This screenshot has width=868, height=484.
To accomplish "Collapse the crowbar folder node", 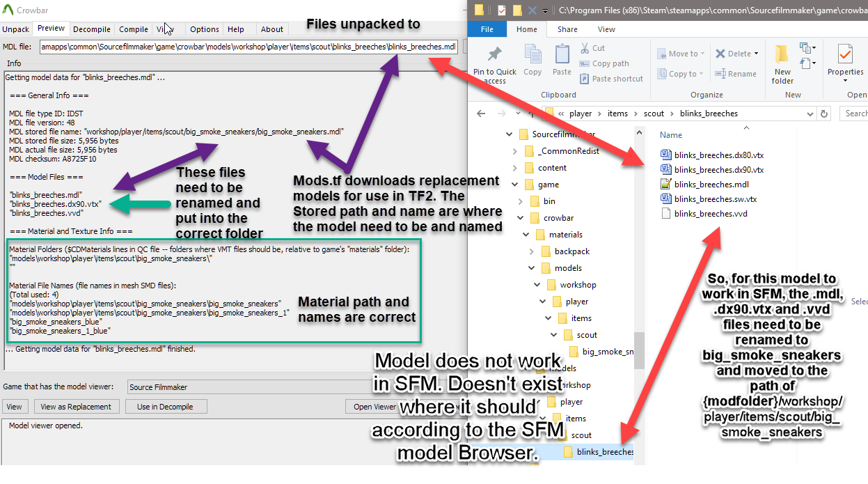I will pyautogui.click(x=520, y=218).
